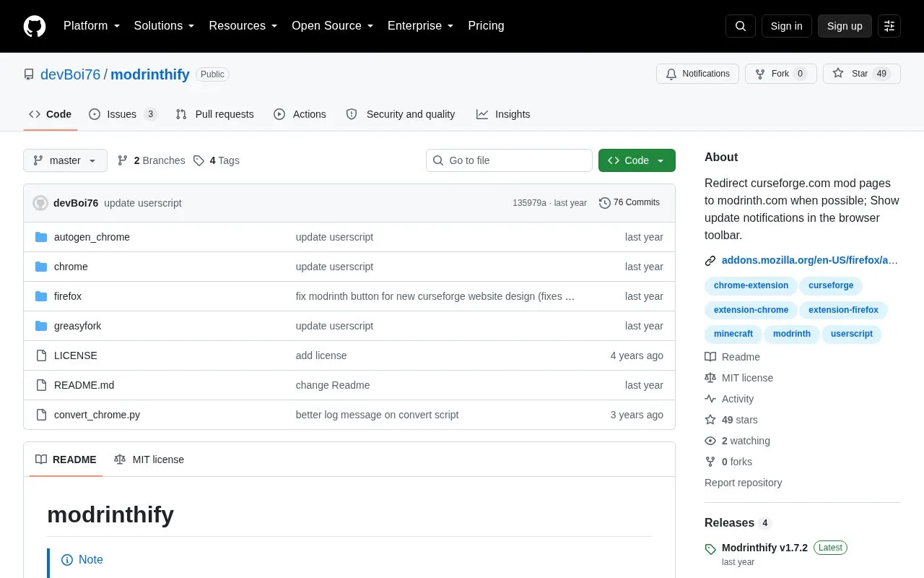Click the file icon beside LICENSE
924x578 pixels.
point(41,355)
